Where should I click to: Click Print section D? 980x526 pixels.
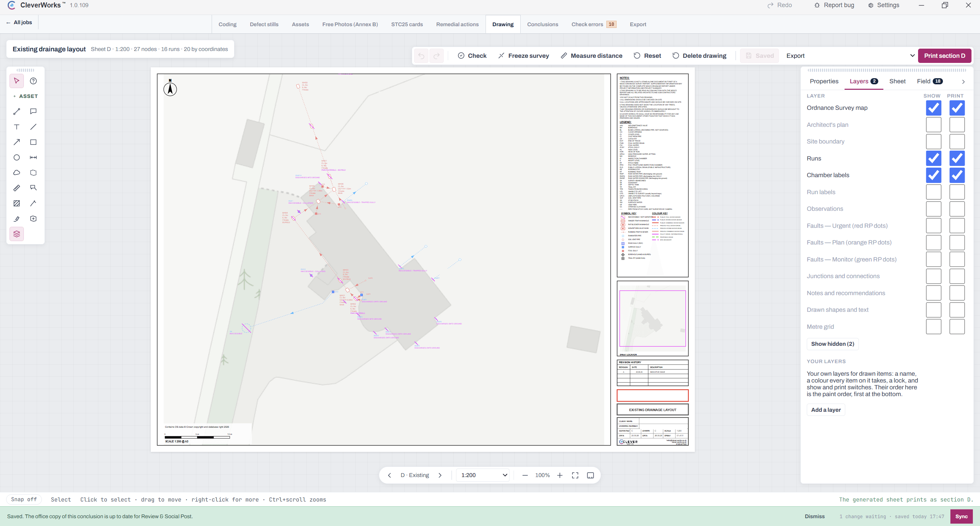[945, 56]
